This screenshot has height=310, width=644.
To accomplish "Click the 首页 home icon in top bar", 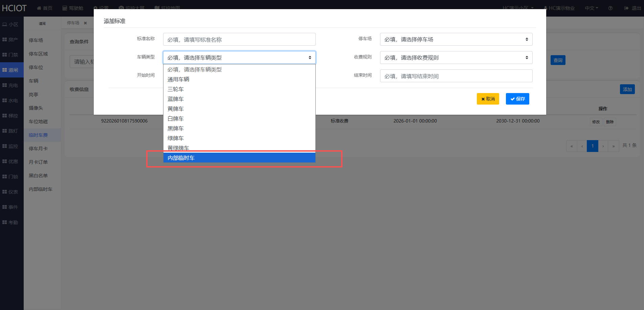I will (x=39, y=8).
